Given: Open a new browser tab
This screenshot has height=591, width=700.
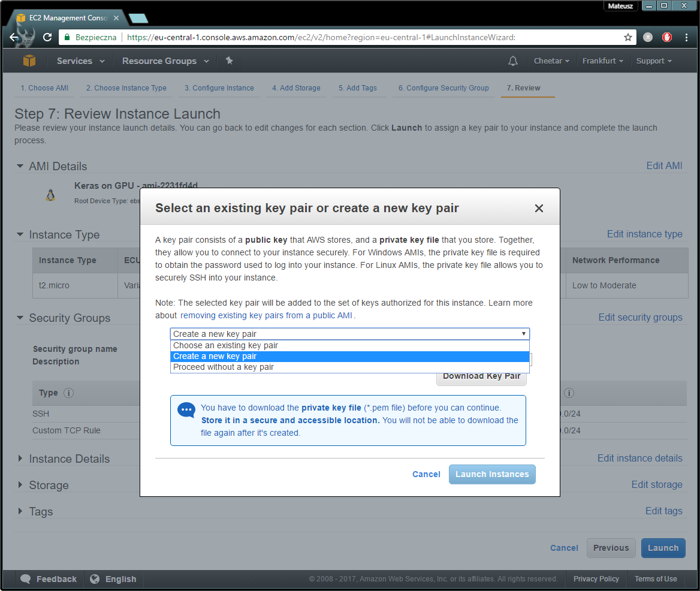Looking at the screenshot, I should (138, 19).
